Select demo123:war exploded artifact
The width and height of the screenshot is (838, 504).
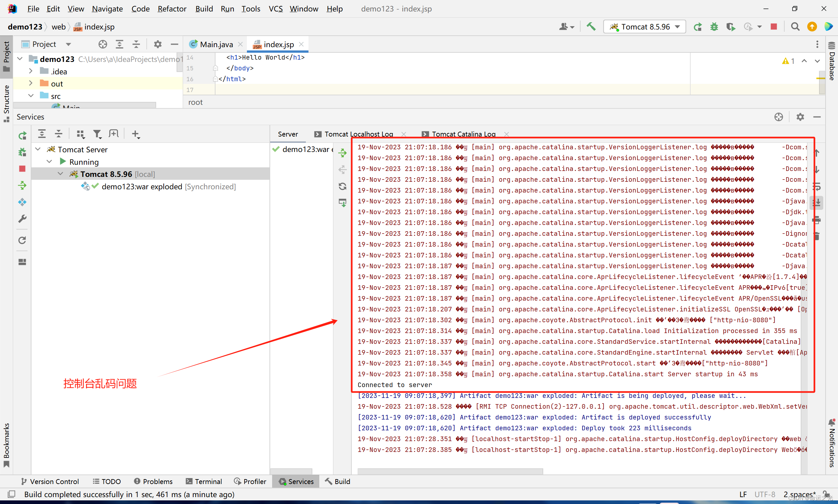[168, 186]
